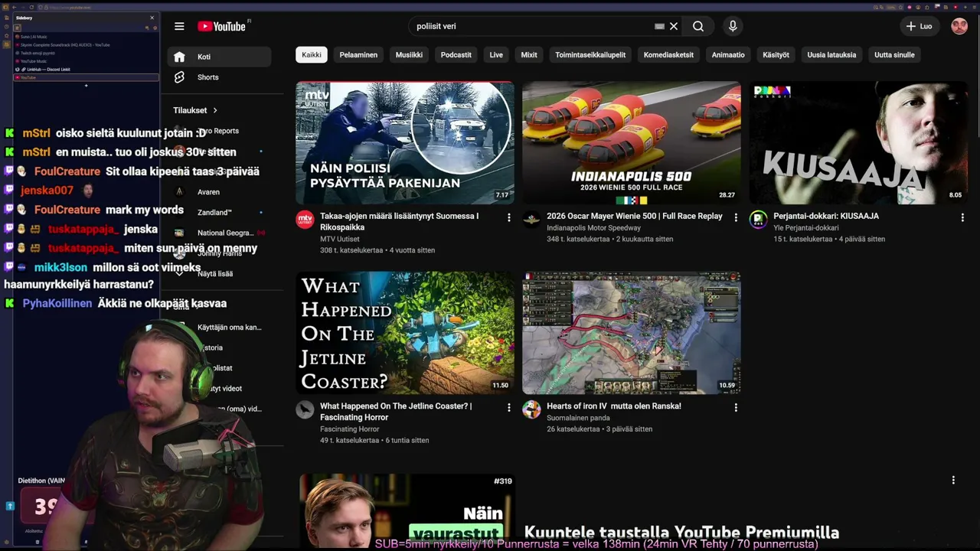Viewport: 980px width, 551px height.
Task: Select the Live filter chip
Action: (496, 55)
